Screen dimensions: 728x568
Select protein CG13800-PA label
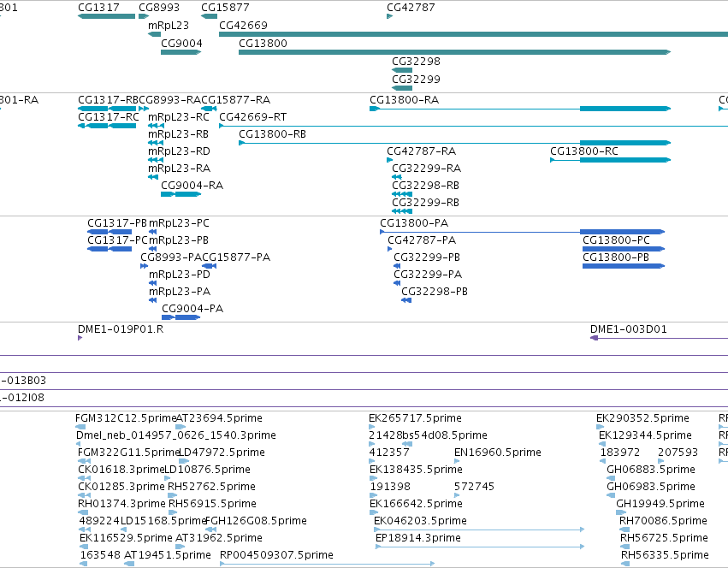(414, 223)
